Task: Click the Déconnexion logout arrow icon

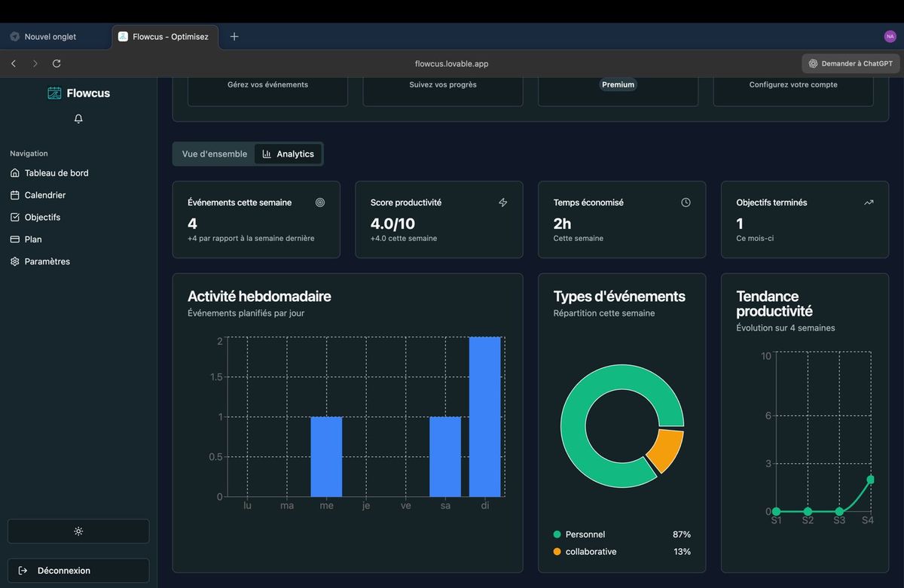Action: (23, 571)
